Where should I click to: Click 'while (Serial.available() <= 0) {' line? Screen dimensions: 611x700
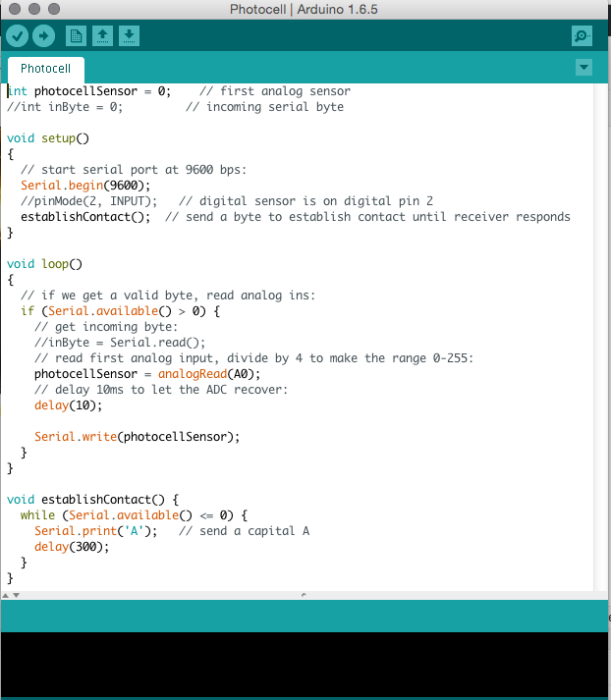pyautogui.click(x=134, y=515)
